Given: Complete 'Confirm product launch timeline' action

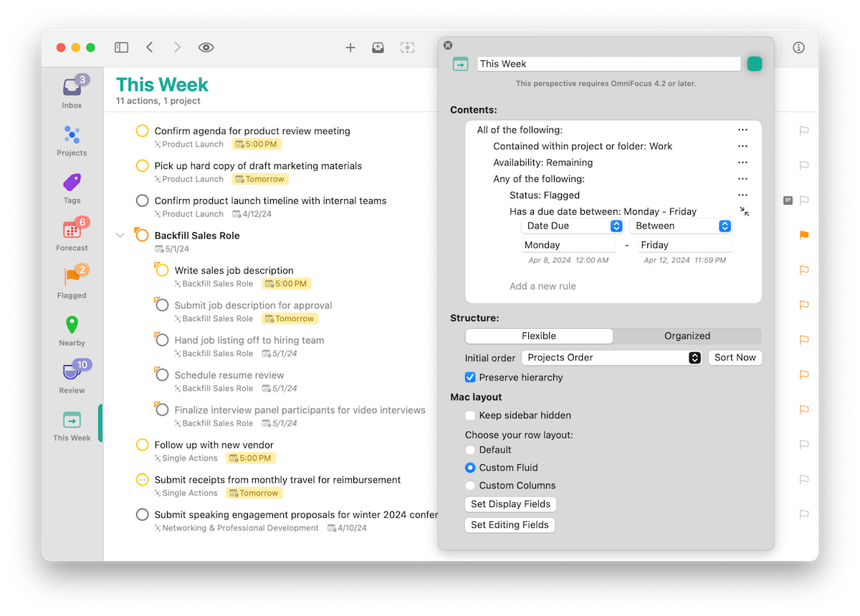Looking at the screenshot, I should 142,201.
